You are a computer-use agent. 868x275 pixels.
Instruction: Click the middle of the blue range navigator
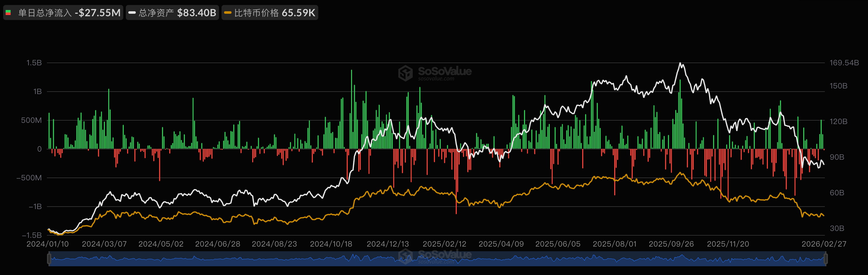tap(437, 259)
